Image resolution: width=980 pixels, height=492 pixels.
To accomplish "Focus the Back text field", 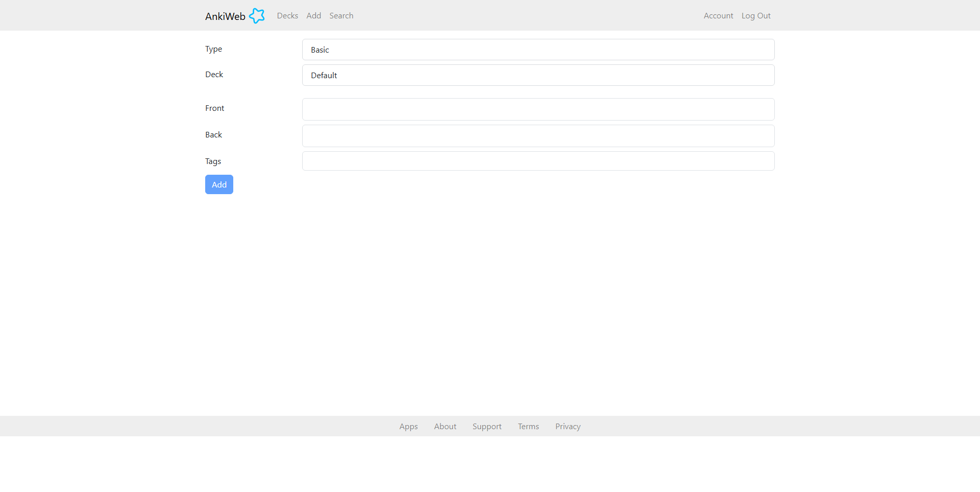I will point(538,136).
